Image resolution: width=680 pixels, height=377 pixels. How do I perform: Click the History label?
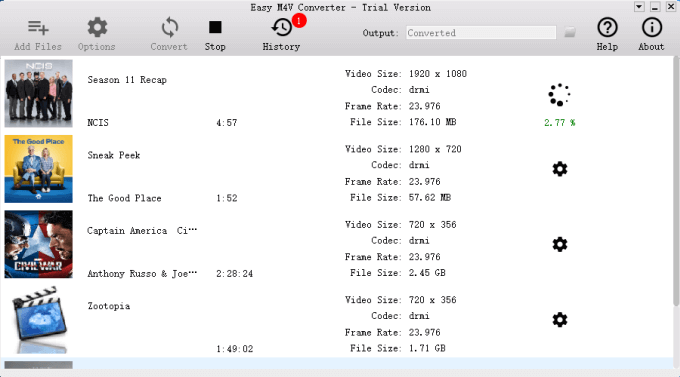click(x=281, y=46)
